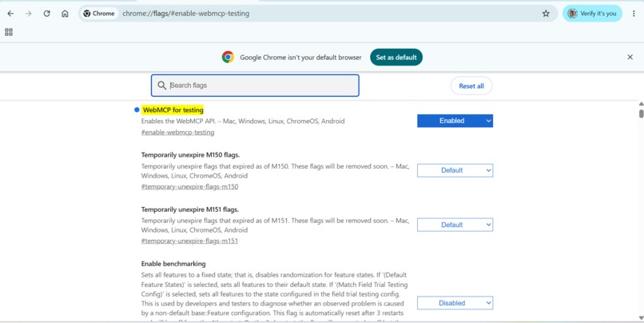Click the forward navigation arrow
Image resolution: width=644 pixels, height=323 pixels.
point(28,14)
